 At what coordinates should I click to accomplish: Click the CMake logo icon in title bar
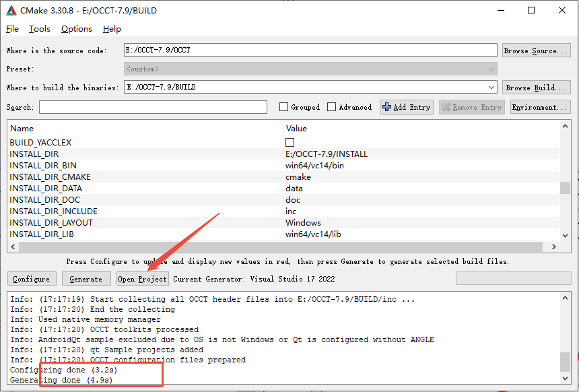[x=11, y=10]
